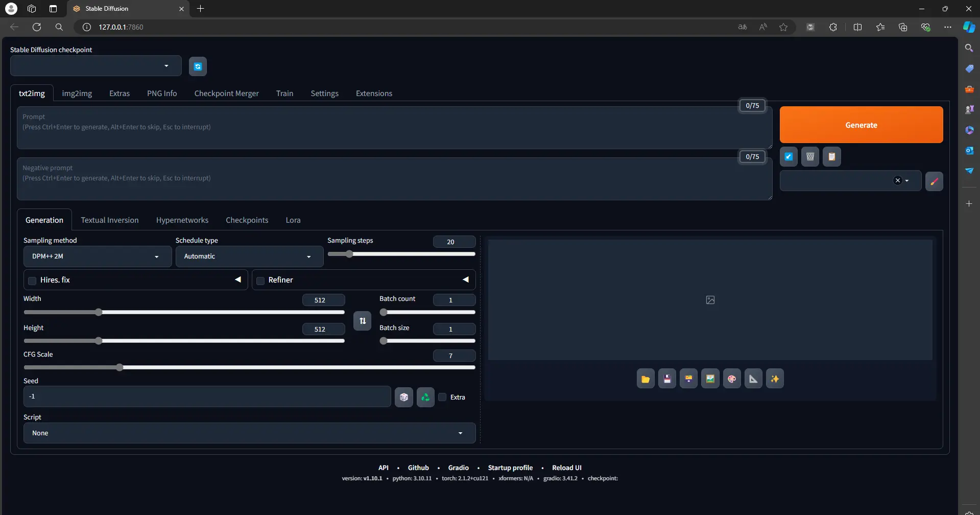Open the Script dropdown
The height and width of the screenshot is (515, 980).
pos(249,433)
